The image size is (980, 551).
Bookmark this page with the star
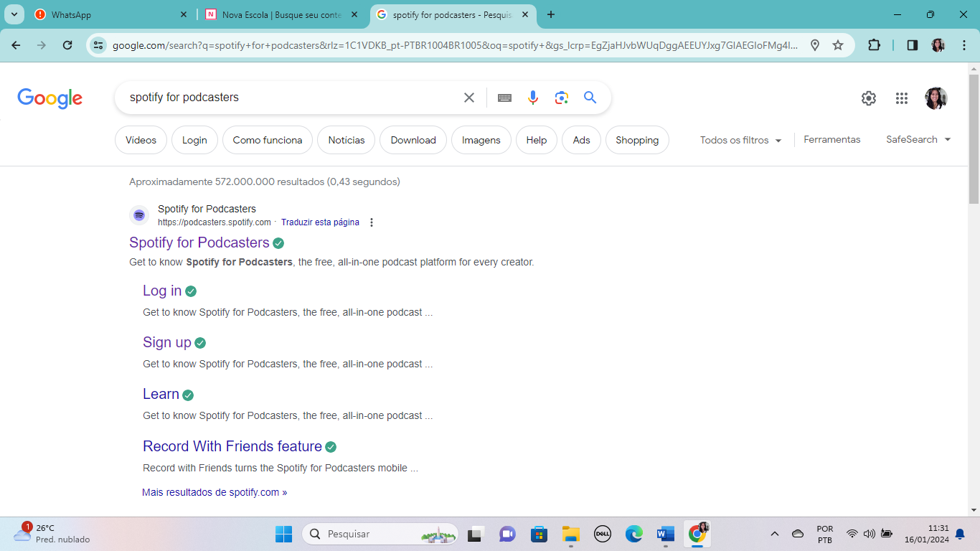coord(838,45)
